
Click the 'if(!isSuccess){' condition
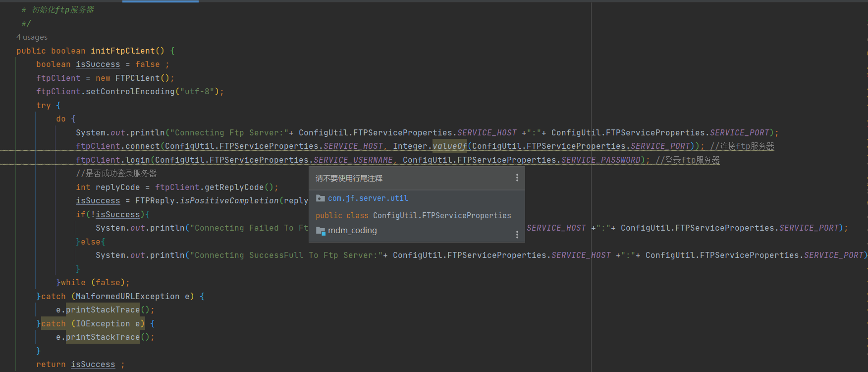[113, 215]
